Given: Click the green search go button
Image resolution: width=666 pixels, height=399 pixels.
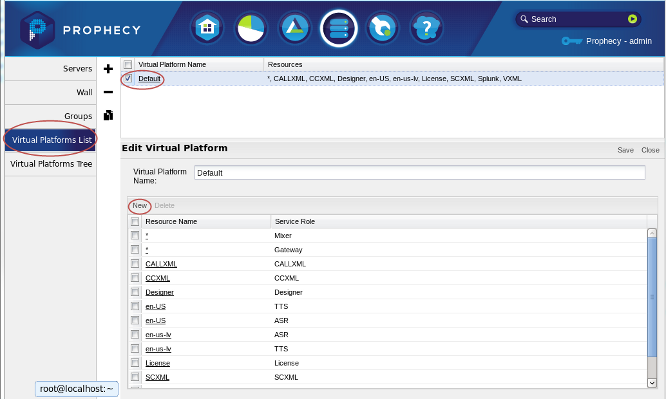Looking at the screenshot, I should click(x=632, y=19).
